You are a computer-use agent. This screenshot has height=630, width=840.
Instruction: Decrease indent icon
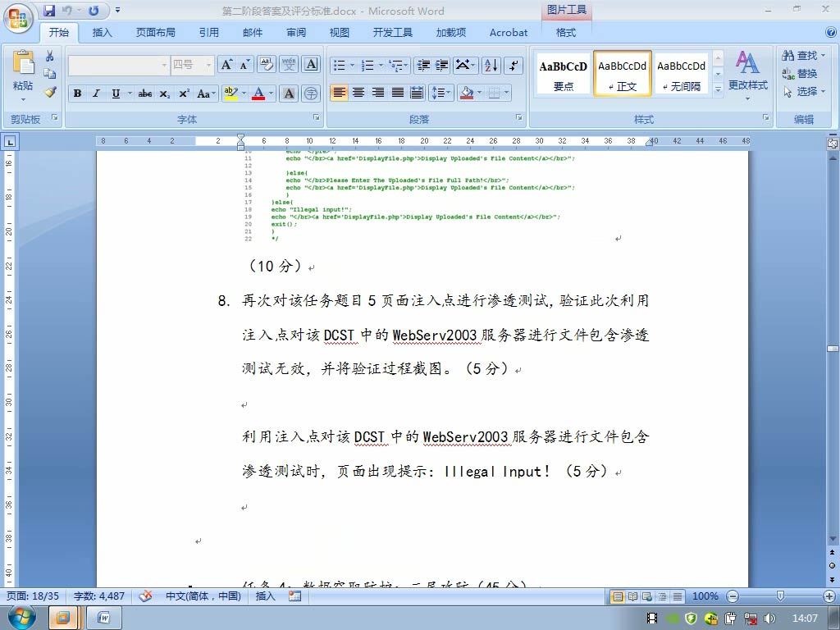tap(423, 65)
